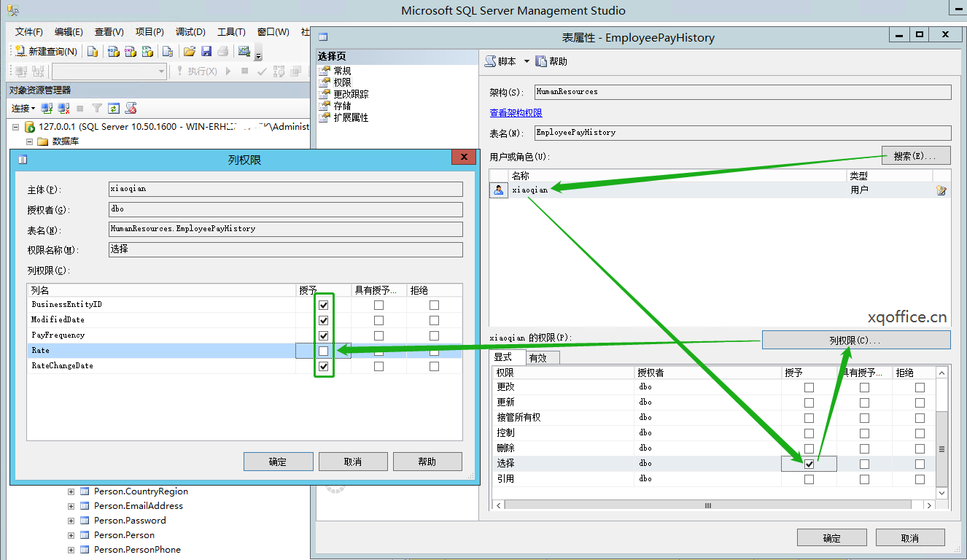Image resolution: width=967 pixels, height=560 pixels.
Task: Check the Deny checkbox for BusinessEntityID column
Action: coord(435,305)
